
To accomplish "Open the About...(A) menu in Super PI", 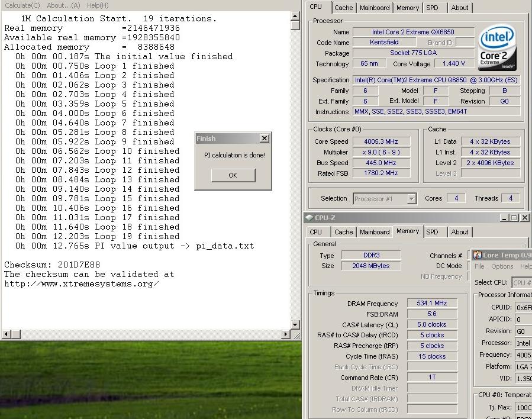I will pos(63,5).
